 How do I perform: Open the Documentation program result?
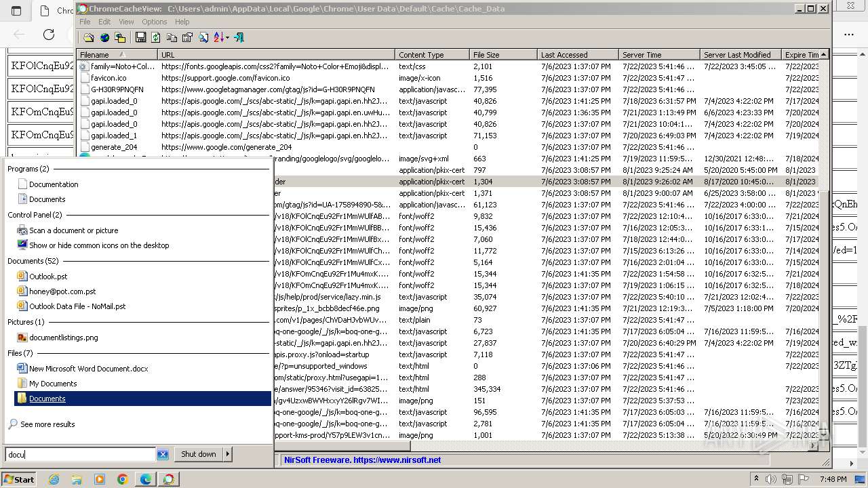coord(54,184)
